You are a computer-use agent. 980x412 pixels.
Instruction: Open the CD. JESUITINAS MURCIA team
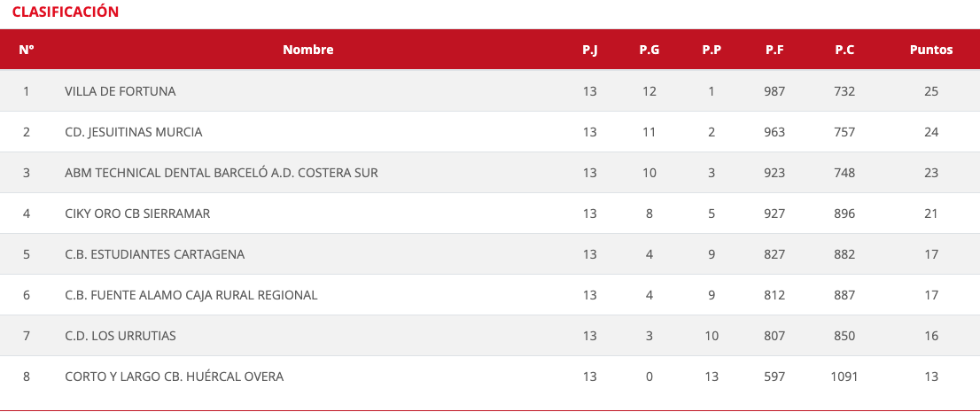click(x=134, y=132)
